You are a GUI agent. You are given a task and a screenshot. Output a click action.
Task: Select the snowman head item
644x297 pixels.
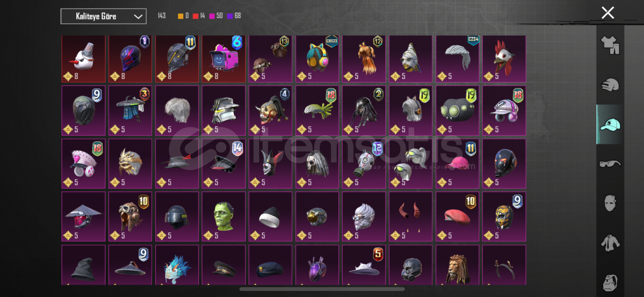pyautogui.click(x=83, y=59)
